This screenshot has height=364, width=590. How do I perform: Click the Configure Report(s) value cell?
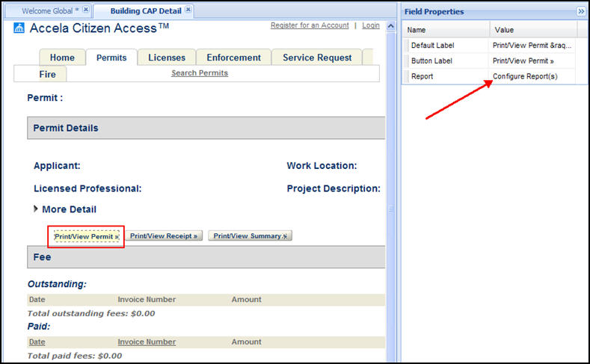[525, 76]
